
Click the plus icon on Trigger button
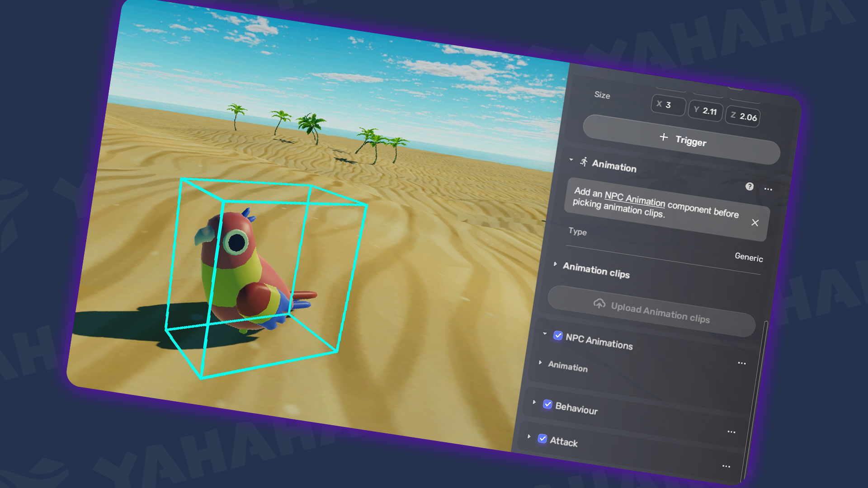tap(663, 137)
